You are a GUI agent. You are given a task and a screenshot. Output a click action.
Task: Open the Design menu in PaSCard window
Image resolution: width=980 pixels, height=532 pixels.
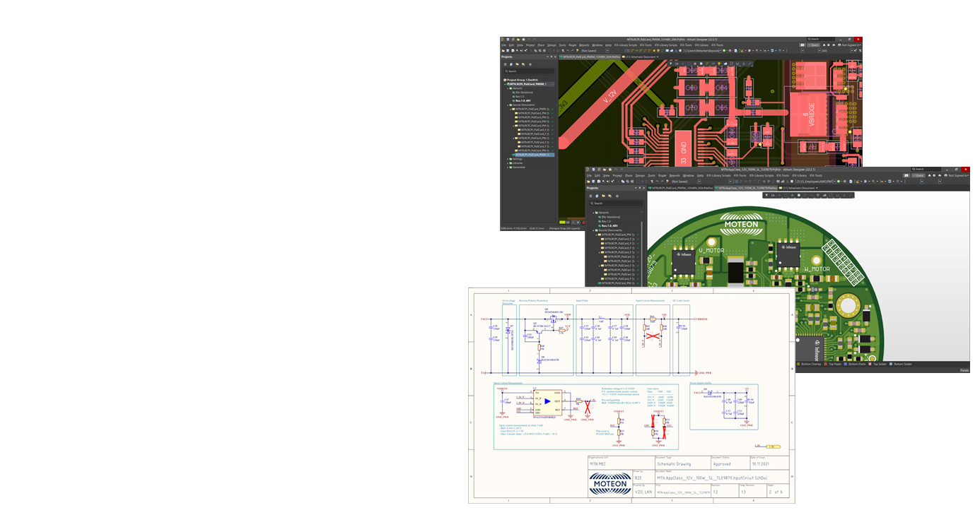(x=552, y=45)
